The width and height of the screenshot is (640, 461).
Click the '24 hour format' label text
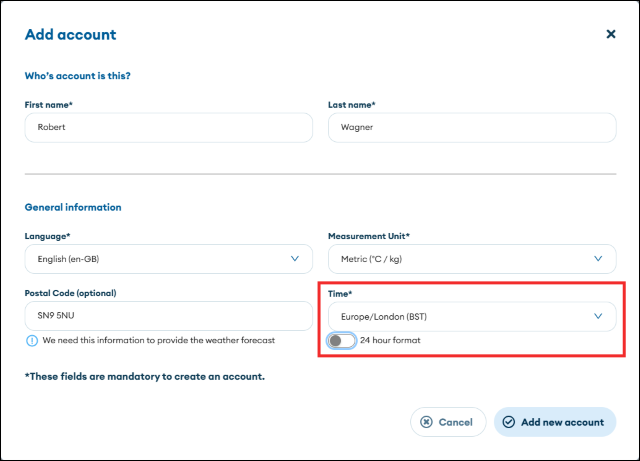tap(390, 340)
